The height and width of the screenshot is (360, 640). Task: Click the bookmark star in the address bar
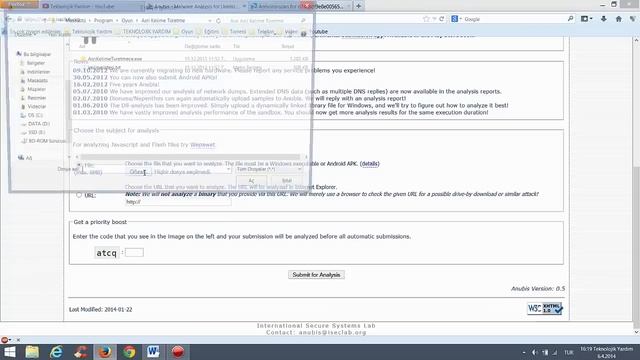pos(426,19)
